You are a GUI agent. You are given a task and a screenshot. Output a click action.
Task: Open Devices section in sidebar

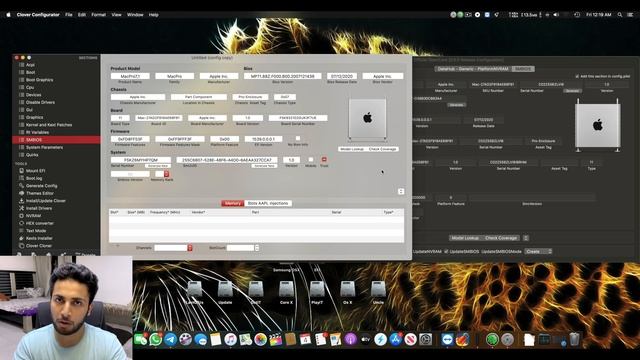point(33,95)
